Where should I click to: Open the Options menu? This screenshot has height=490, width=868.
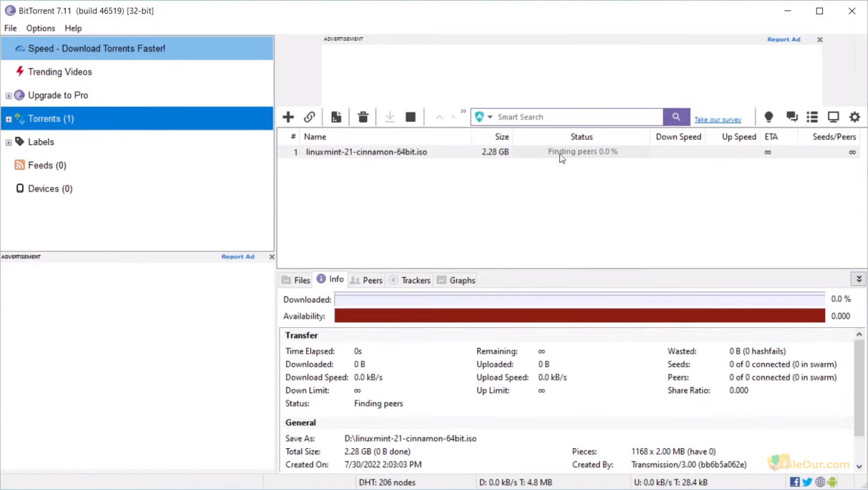(x=40, y=28)
